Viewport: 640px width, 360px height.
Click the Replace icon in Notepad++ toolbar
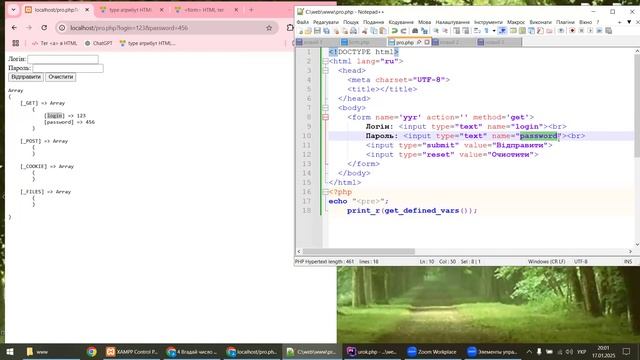click(x=424, y=31)
